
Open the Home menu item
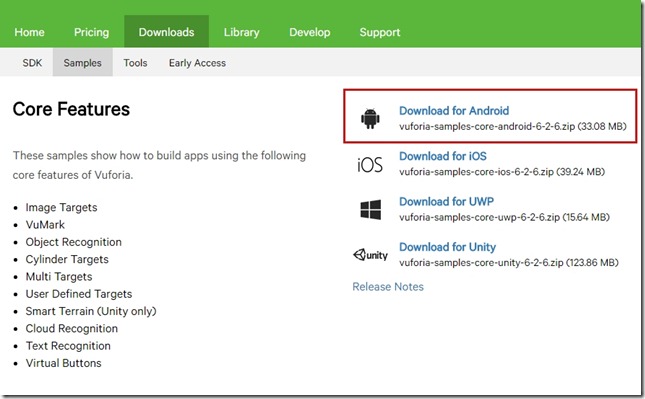(29, 32)
